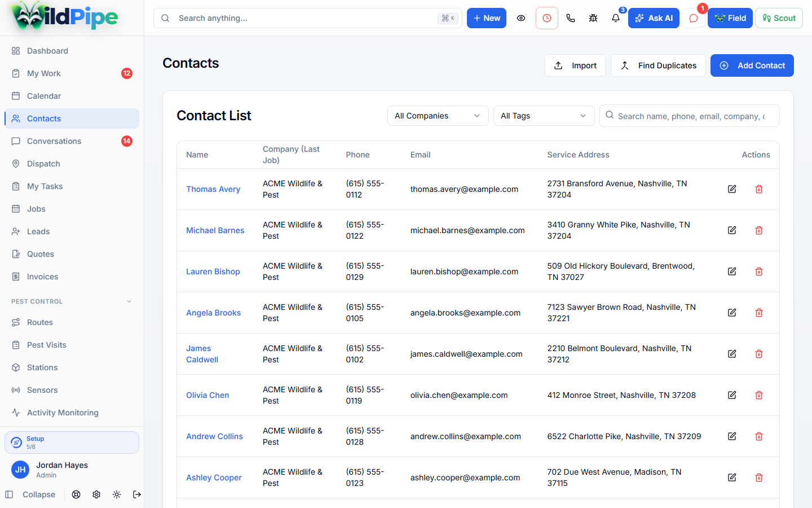Open Ask AI assistant
The image size is (812, 508).
(x=654, y=18)
